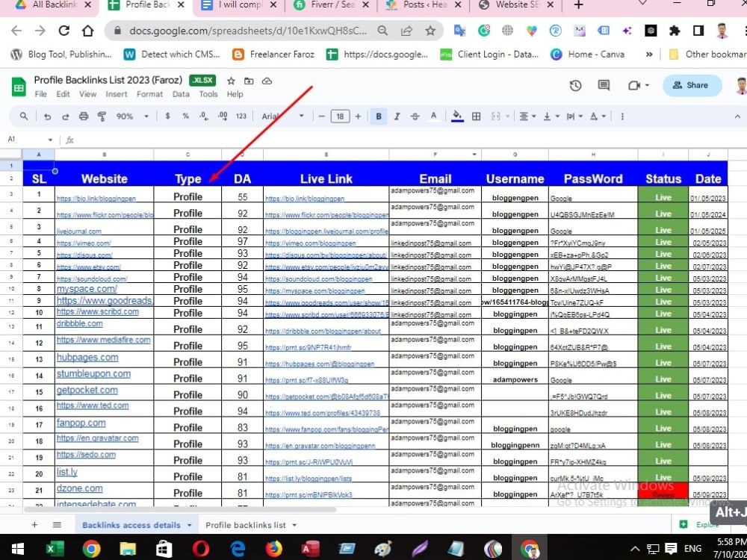Reload the browser page
Image resolution: width=747 pixels, height=560 pixels.
coord(63,31)
